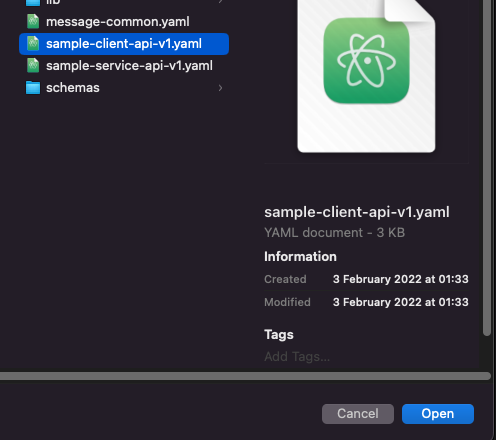Click the Created date value
This screenshot has width=496, height=440.
pyautogui.click(x=401, y=279)
